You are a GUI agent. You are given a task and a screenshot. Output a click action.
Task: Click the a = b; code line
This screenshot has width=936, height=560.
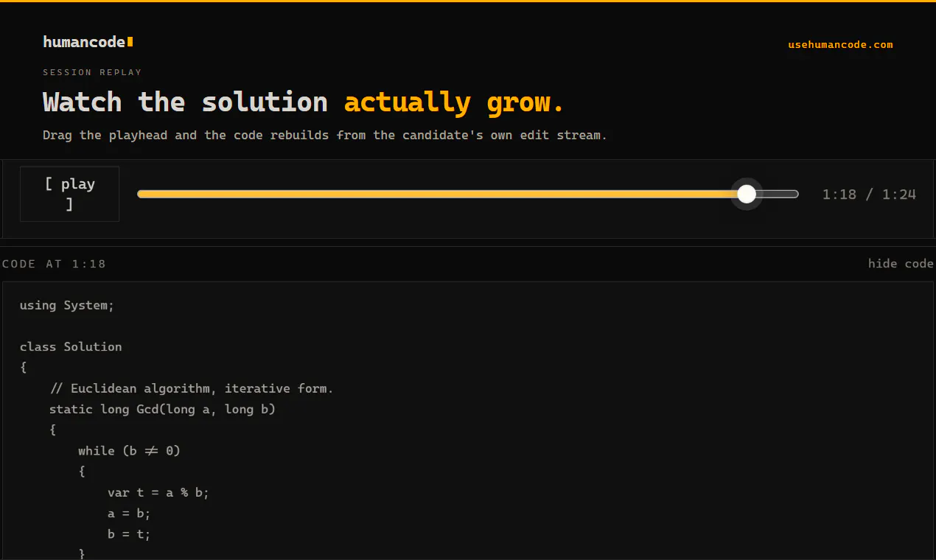[129, 513]
